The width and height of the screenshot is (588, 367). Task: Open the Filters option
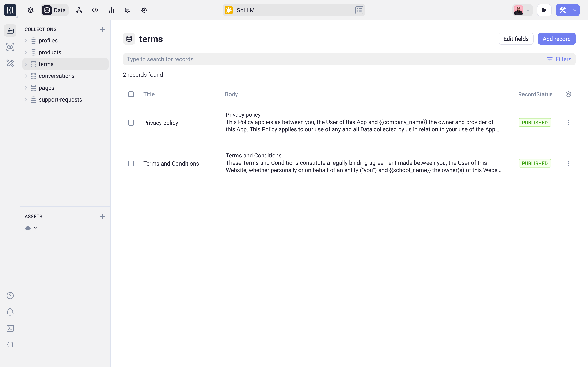[559, 59]
